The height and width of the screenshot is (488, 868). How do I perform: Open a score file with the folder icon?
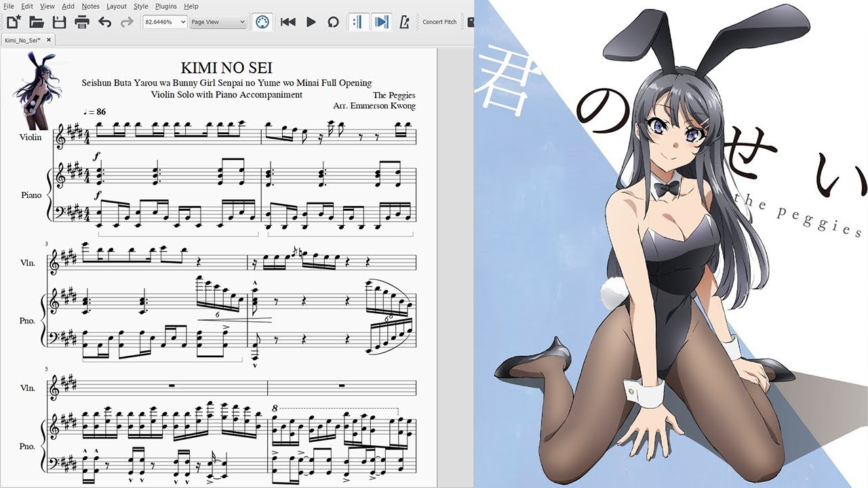click(37, 22)
